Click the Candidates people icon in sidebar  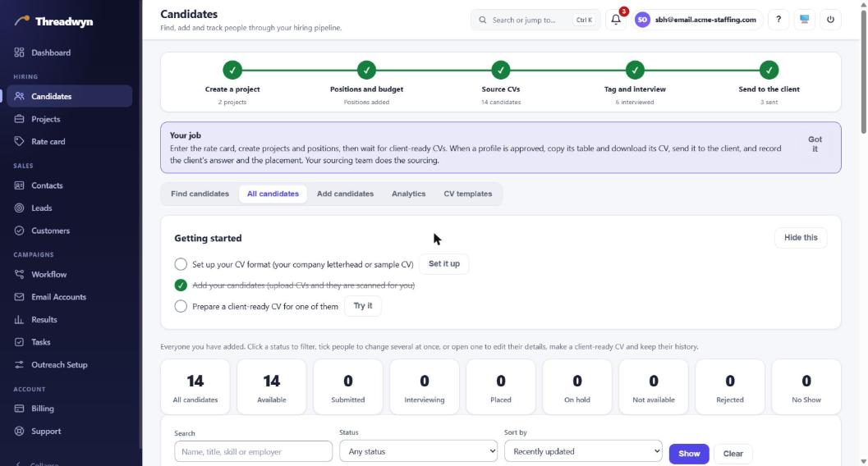[x=20, y=96]
